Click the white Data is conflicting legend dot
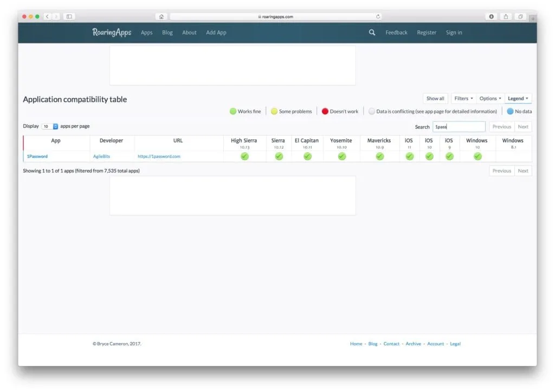555x392 pixels. (x=371, y=111)
